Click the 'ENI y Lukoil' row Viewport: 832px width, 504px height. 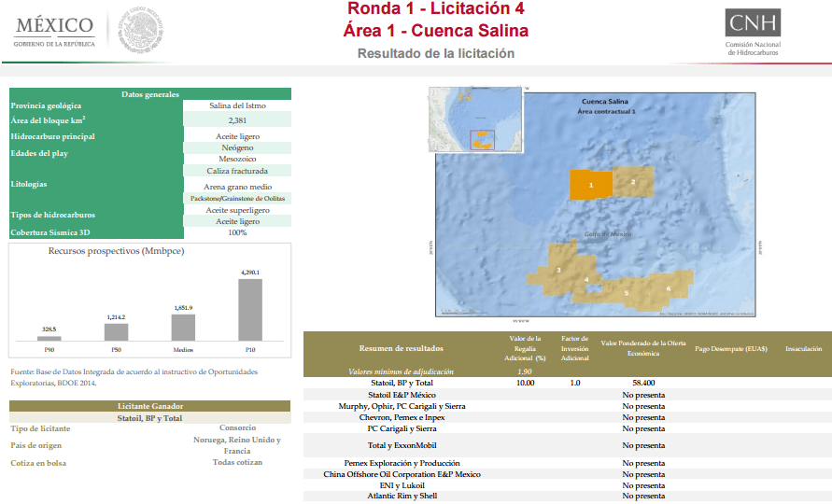click(568, 485)
